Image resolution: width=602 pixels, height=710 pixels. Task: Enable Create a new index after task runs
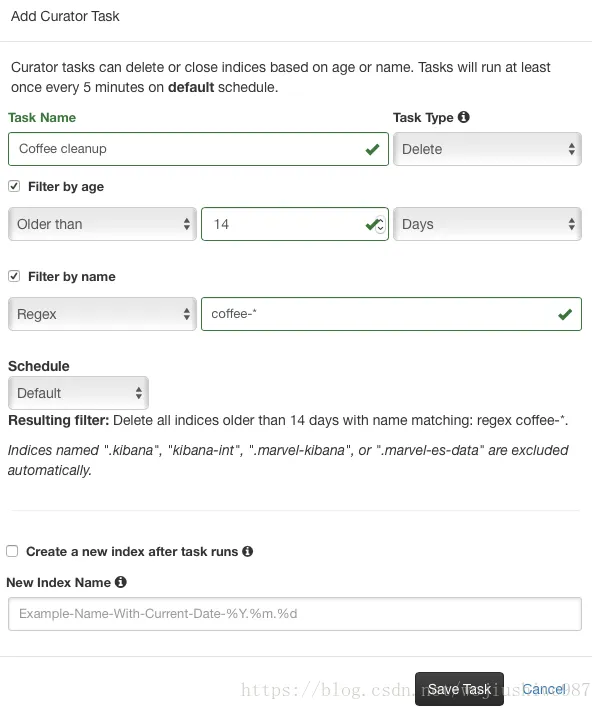point(12,551)
